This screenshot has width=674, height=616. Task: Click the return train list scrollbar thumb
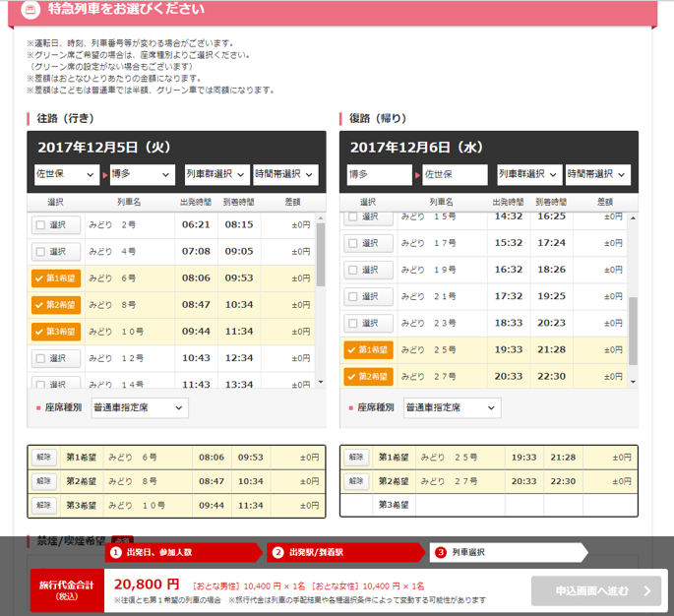coord(633,331)
